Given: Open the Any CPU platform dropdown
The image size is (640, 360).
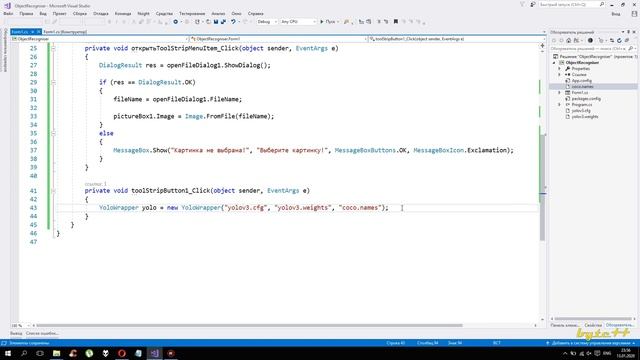Looking at the screenshot, I should (298, 22).
